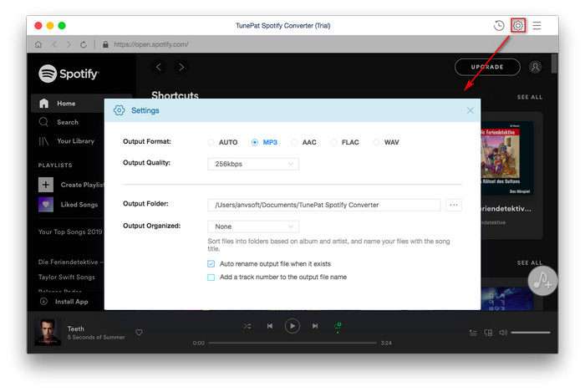Browse output folder with ellipsis button
The width and height of the screenshot is (585, 392).
pyautogui.click(x=454, y=205)
